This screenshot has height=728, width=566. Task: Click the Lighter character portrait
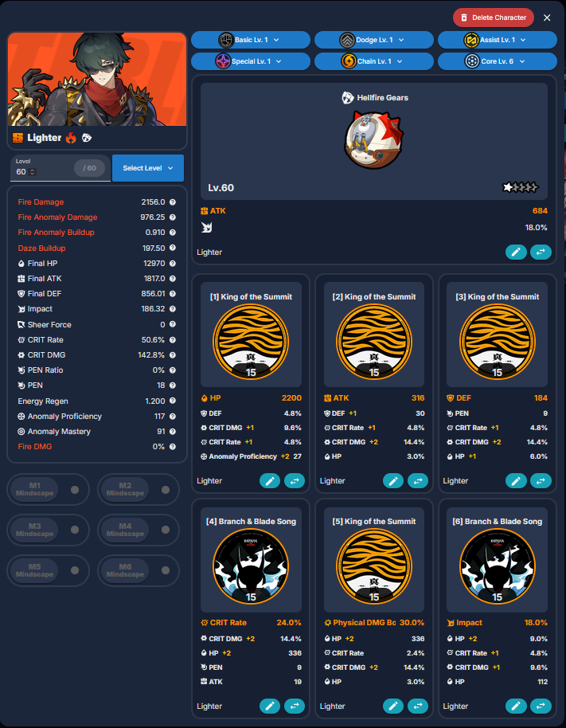click(x=97, y=80)
